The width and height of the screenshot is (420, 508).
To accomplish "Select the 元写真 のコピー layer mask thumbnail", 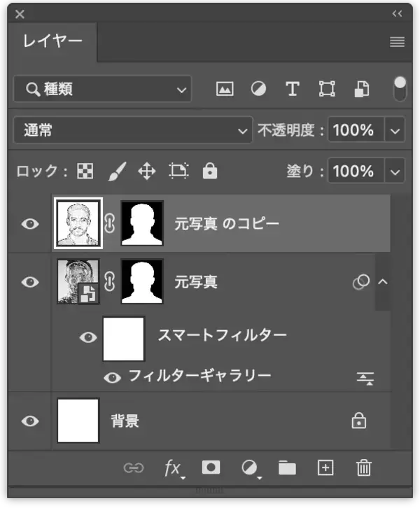I will coord(141,223).
